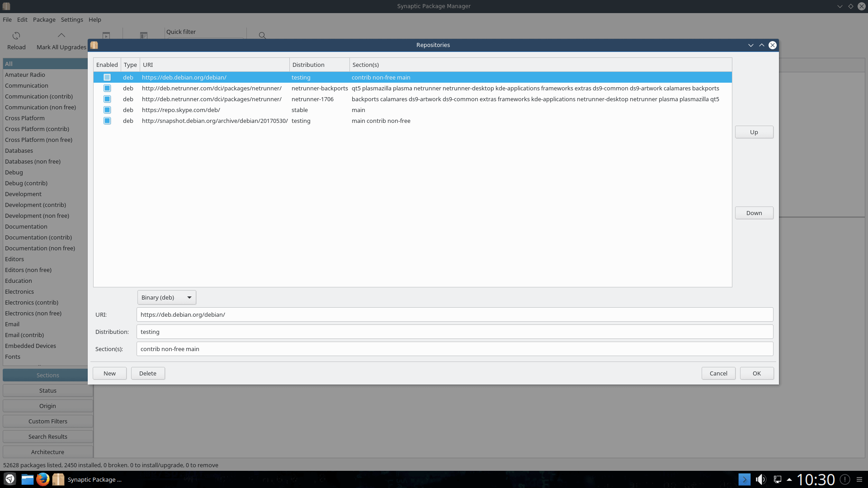Select the Amateur Radio section

coord(45,75)
